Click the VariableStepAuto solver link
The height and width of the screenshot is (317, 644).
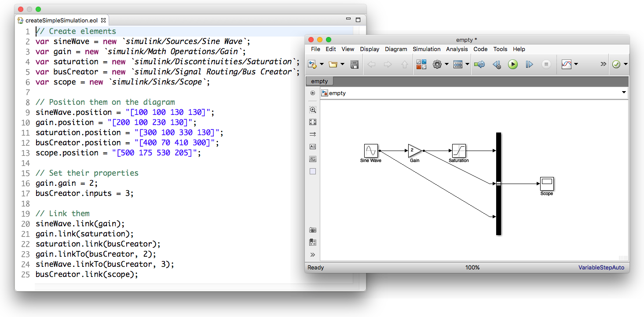coord(601,267)
